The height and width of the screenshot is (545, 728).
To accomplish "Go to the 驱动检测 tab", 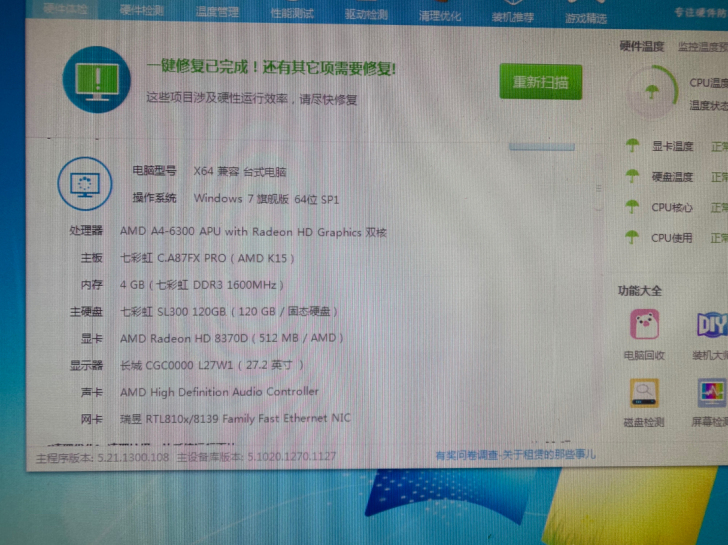I will [366, 14].
